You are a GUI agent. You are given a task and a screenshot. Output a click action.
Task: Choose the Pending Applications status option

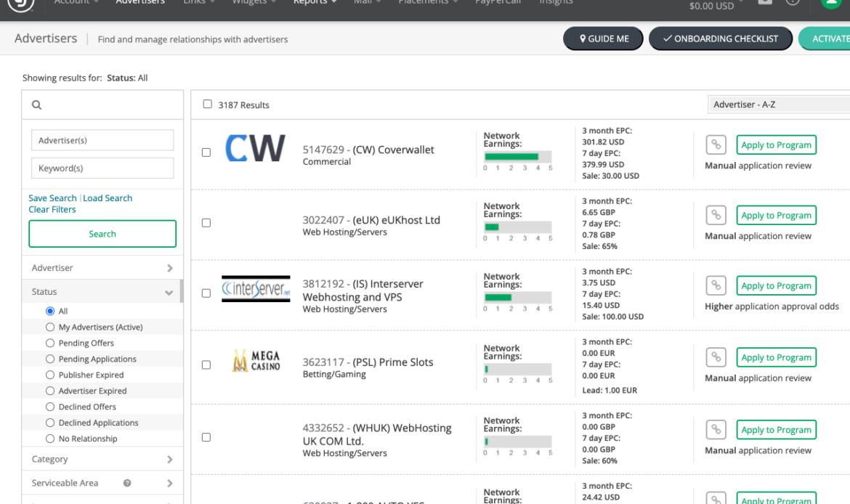(50, 359)
